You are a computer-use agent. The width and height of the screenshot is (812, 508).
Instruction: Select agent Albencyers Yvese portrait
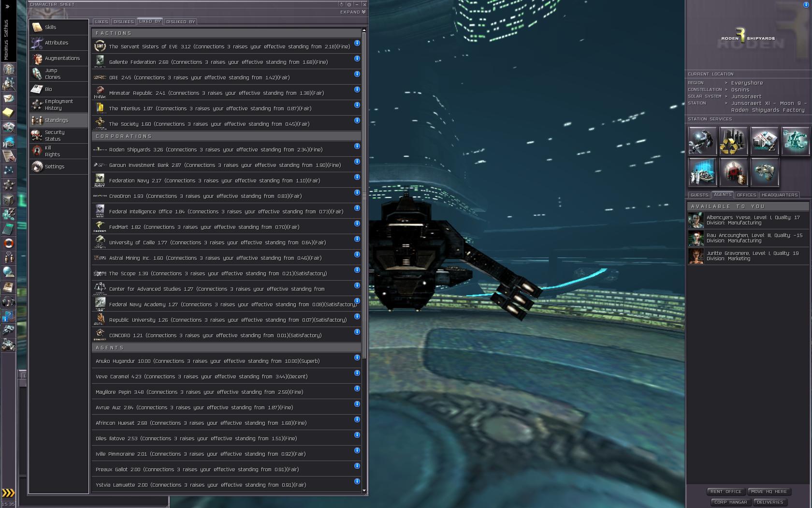click(696, 220)
